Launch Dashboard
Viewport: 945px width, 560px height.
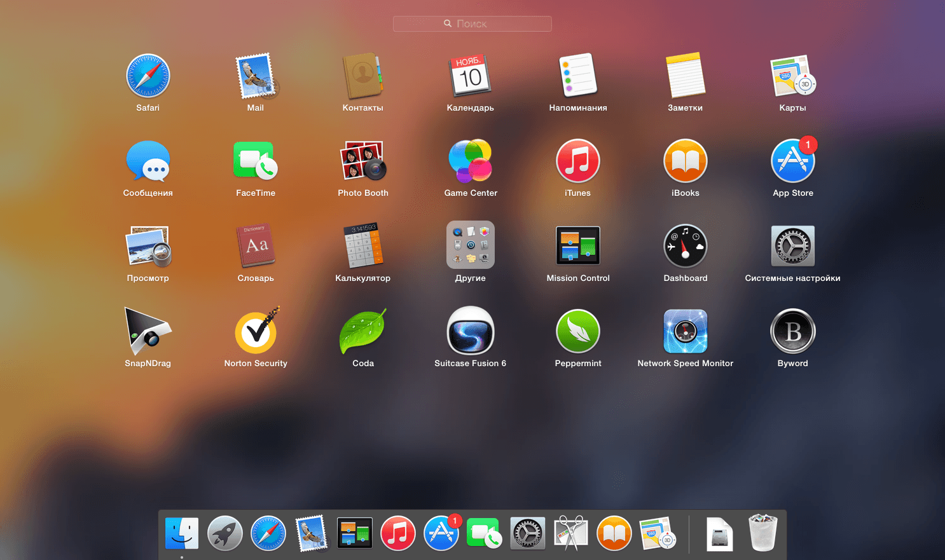click(x=686, y=246)
